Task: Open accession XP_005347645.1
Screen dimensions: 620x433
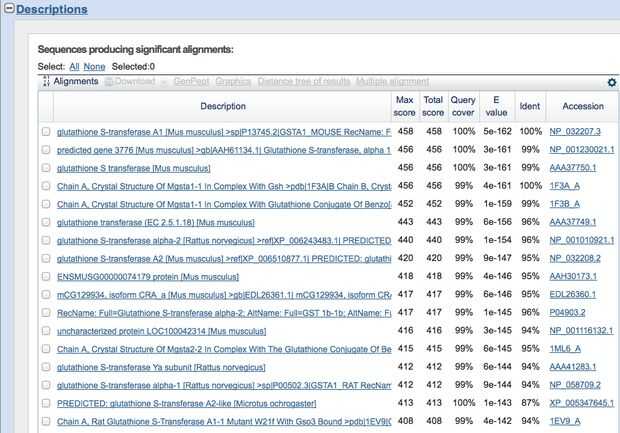Action: pos(582,403)
